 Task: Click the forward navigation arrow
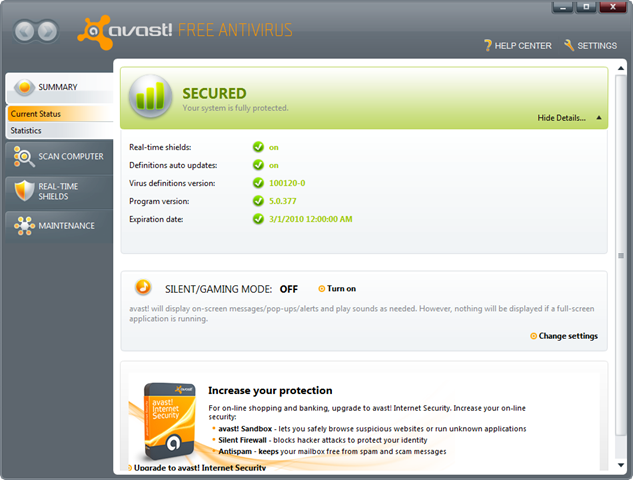point(48,31)
